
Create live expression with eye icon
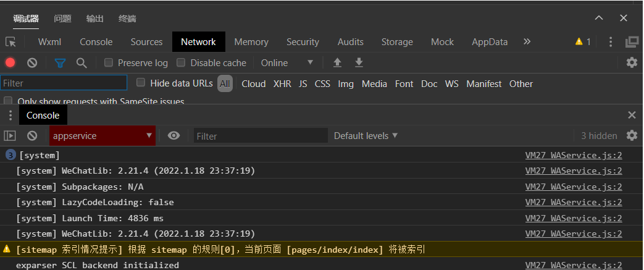(174, 135)
